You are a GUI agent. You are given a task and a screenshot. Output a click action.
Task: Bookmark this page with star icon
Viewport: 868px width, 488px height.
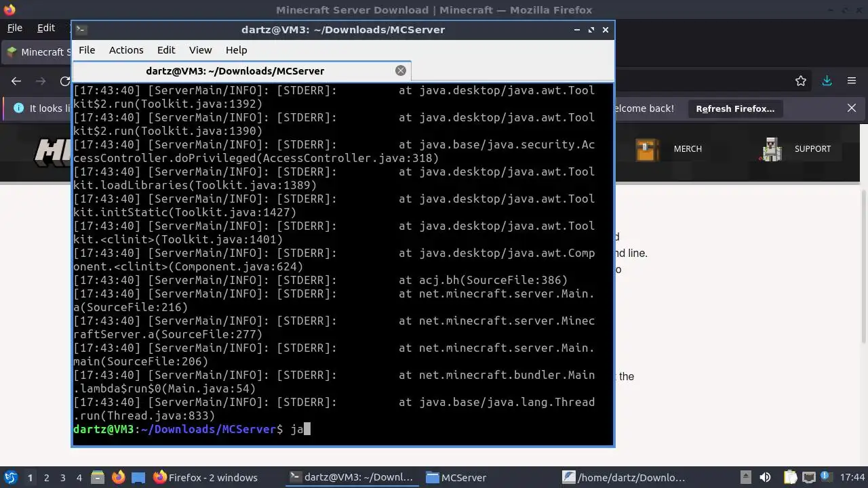click(x=801, y=81)
